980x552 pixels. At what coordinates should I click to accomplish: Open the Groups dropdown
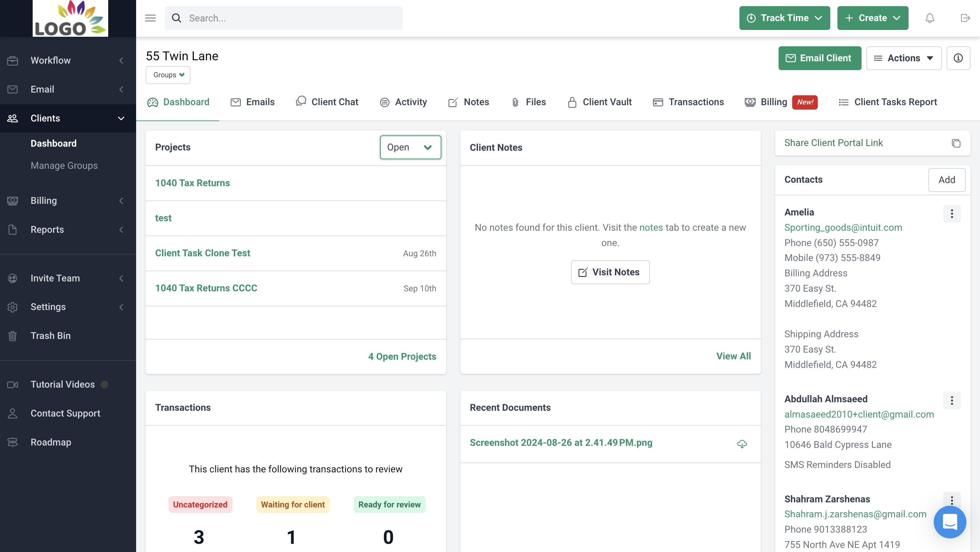[x=168, y=75]
